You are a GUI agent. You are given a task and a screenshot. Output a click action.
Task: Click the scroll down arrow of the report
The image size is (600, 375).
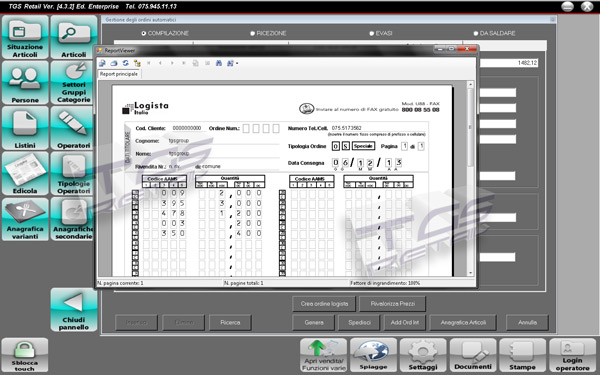pyautogui.click(x=471, y=273)
